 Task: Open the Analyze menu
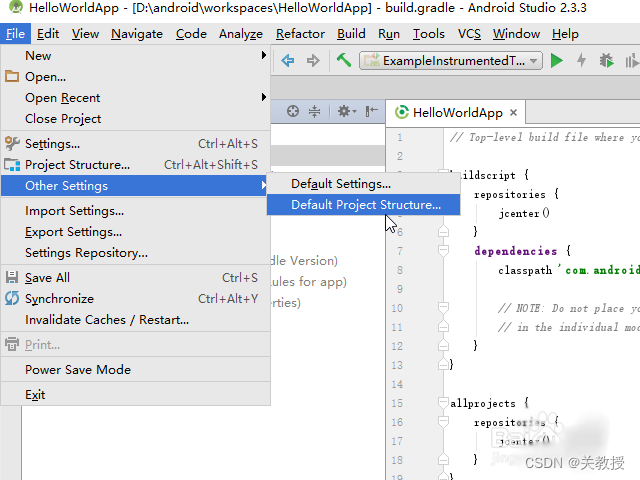[x=241, y=34]
